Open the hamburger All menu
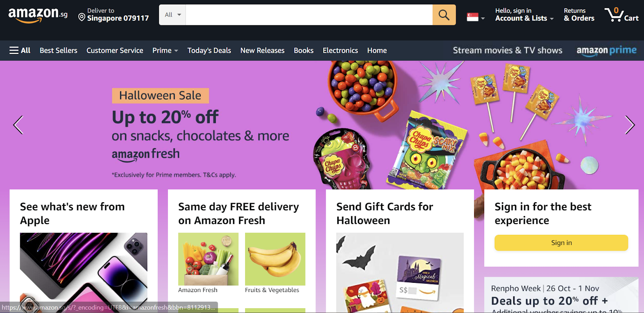Screen dimensions: 644x313 click(x=20, y=50)
